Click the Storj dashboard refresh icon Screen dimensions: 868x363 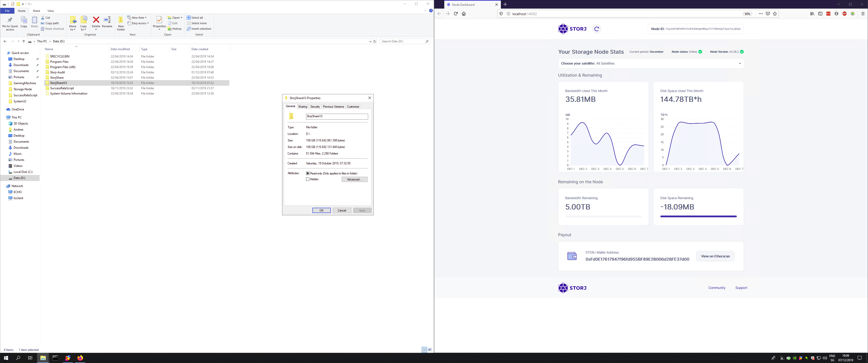coord(597,29)
